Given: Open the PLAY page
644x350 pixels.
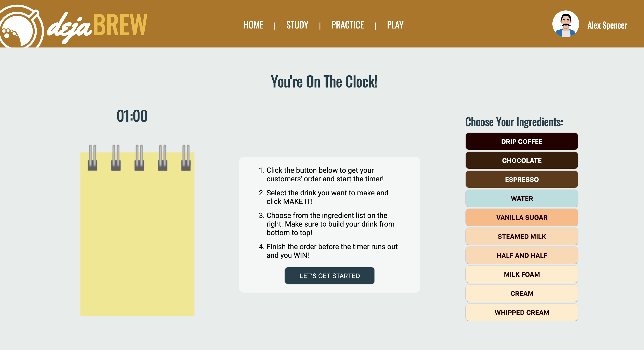Looking at the screenshot, I should 395,25.
